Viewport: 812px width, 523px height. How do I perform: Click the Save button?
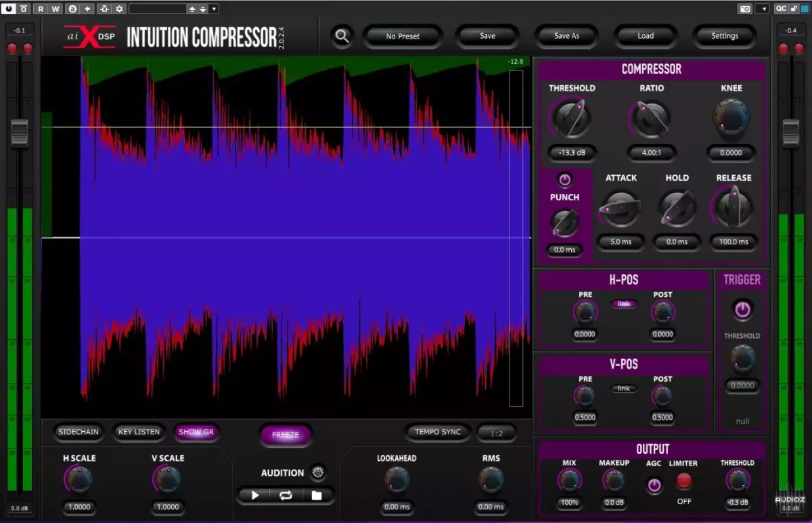tap(487, 36)
